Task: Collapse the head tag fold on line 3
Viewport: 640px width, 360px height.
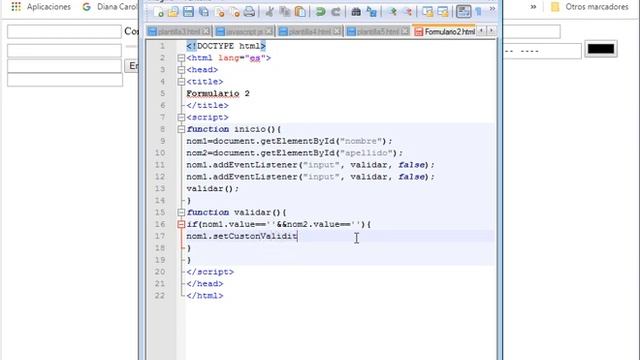Action: [181, 70]
